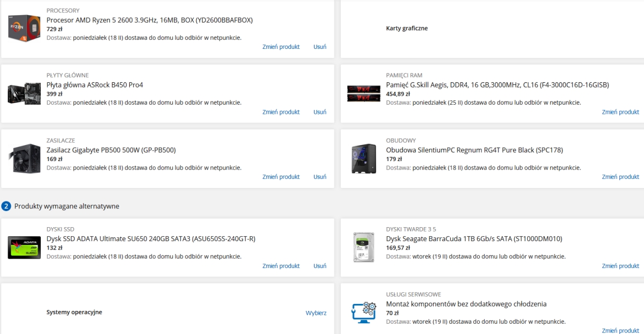The width and height of the screenshot is (644, 334).
Task: Click the AMD Ryzen 5 processor thumbnail
Action: (24, 28)
